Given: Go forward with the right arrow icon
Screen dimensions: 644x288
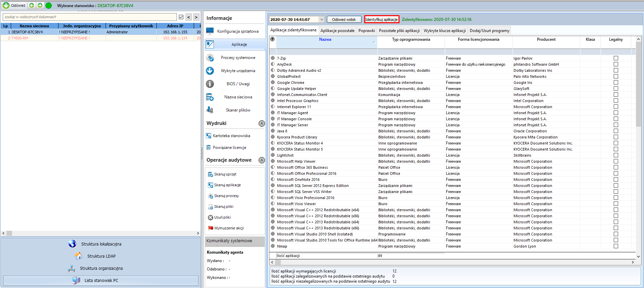Looking at the screenshot, I should pos(40,5).
